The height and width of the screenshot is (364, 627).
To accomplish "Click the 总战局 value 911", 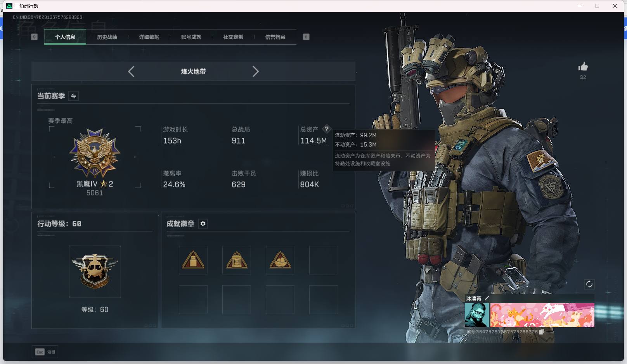I will click(x=238, y=141).
